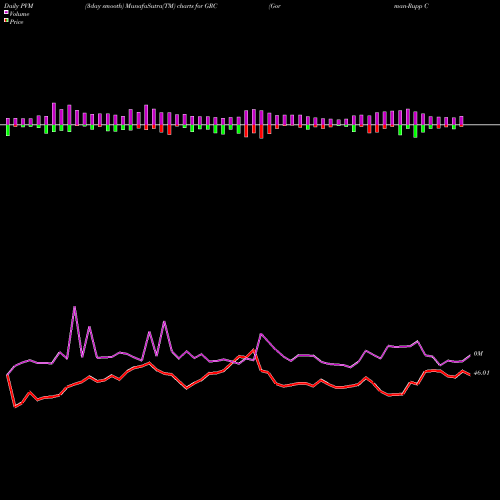Click the highest magenta volume line peak
This screenshot has width=500, height=500.
point(74,307)
